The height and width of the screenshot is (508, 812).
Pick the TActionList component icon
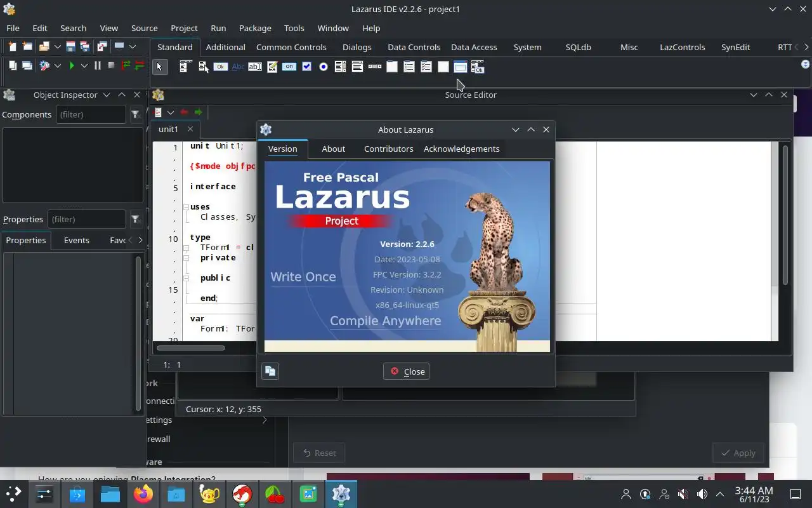point(478,67)
